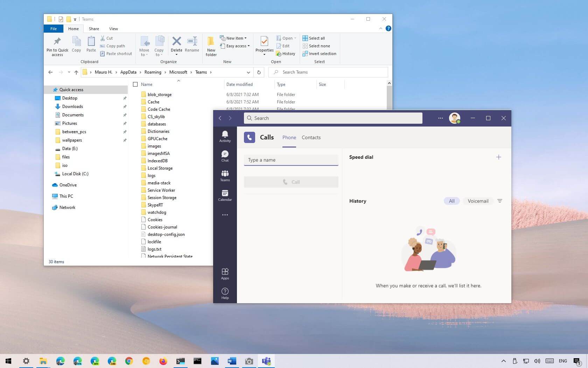Click the Teams profile avatar

click(454, 118)
